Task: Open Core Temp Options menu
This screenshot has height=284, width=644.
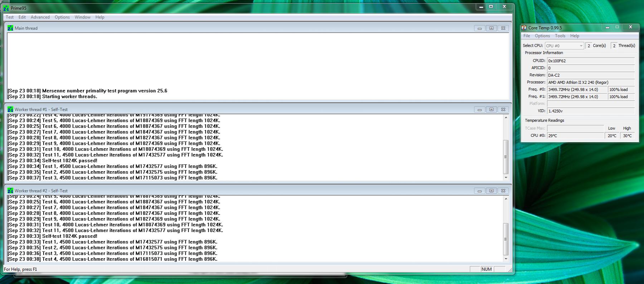Action: pos(542,36)
